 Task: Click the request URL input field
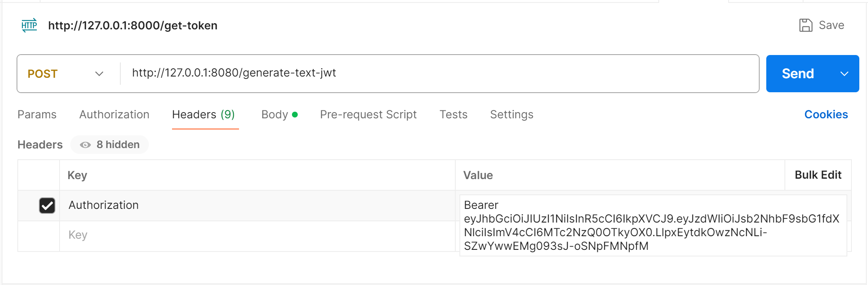(438, 73)
